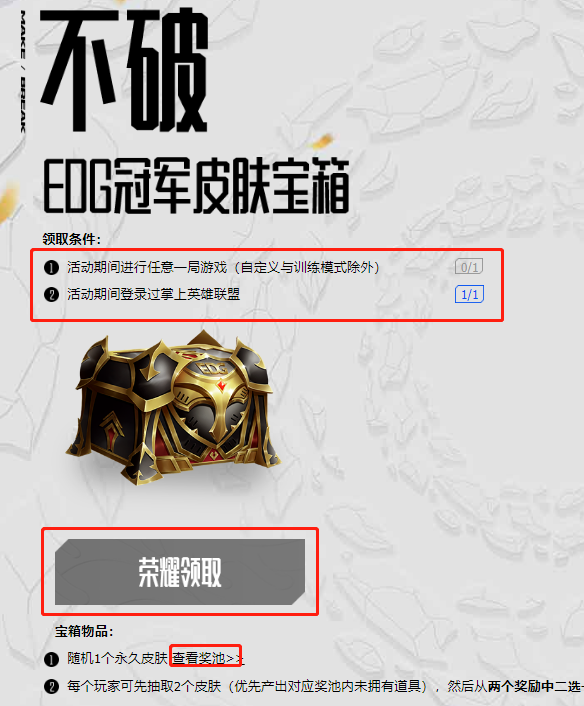Click the 领取条件 section label
584x706 pixels.
[x=72, y=239]
